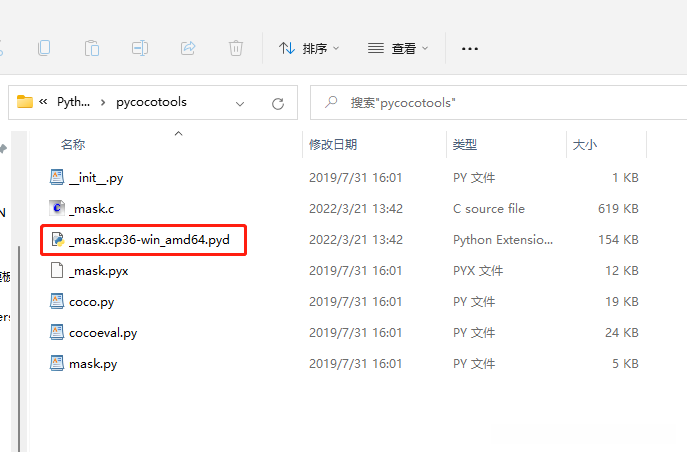The height and width of the screenshot is (452, 687).
Task: Click the coco.py file icon
Action: pos(57,301)
